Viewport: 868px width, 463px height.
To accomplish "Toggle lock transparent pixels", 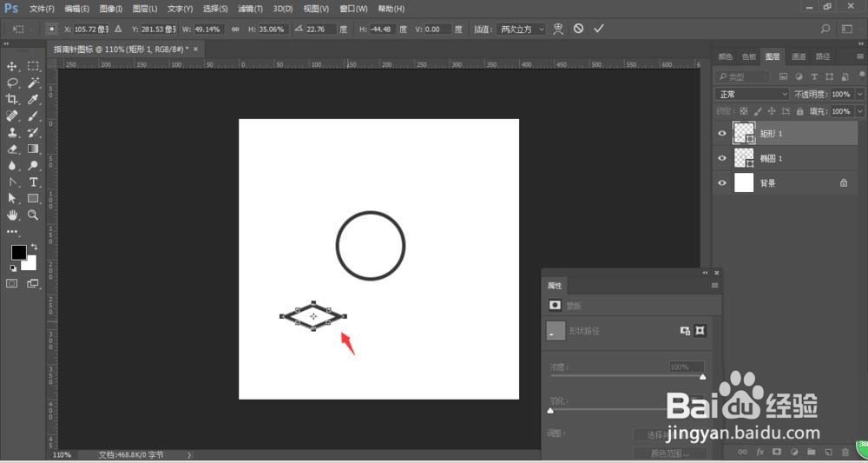I will [x=744, y=111].
